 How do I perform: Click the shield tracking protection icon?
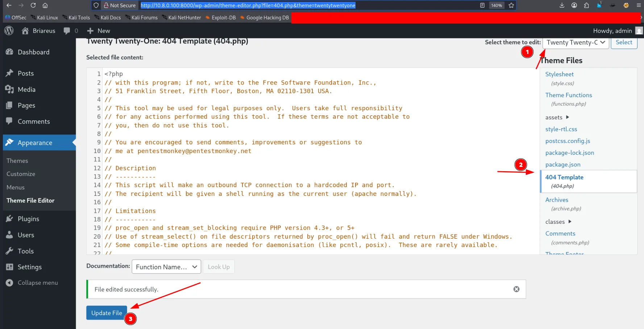pos(96,5)
